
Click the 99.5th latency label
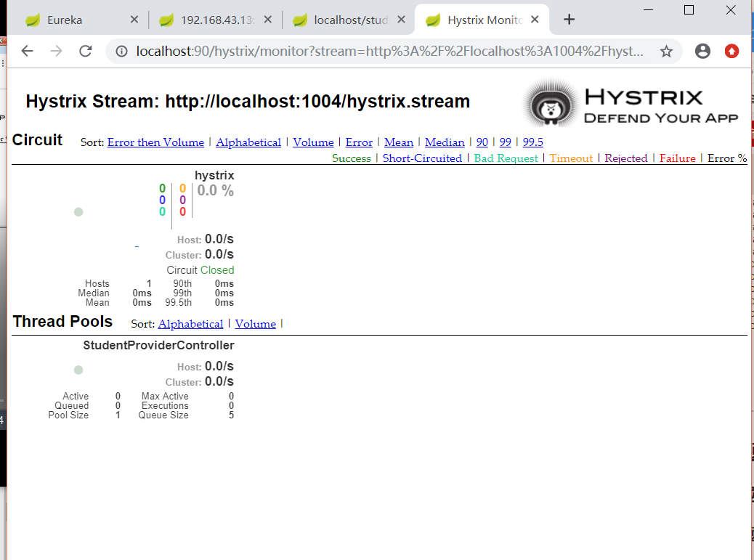pos(179,303)
